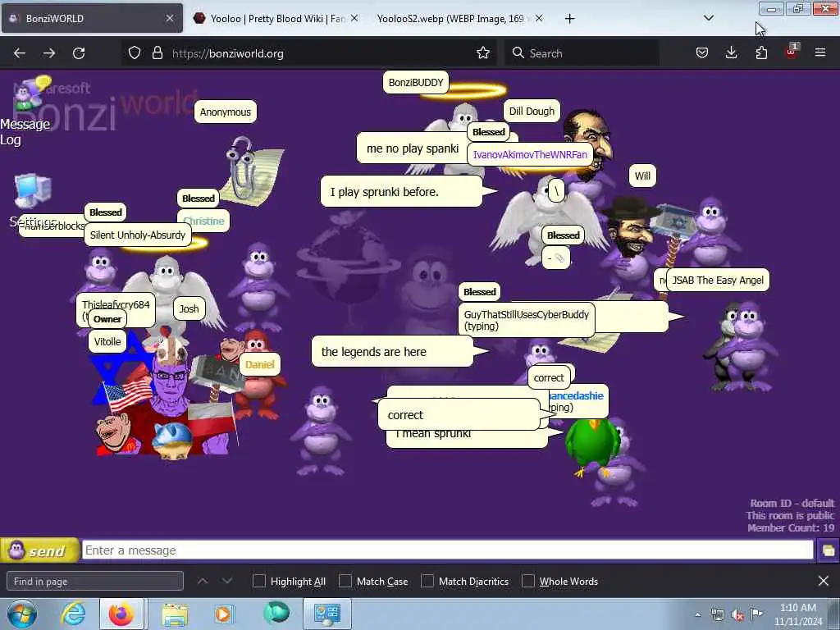This screenshot has height=630, width=840.
Task: Open the shield tracking protection icon
Action: tap(135, 53)
